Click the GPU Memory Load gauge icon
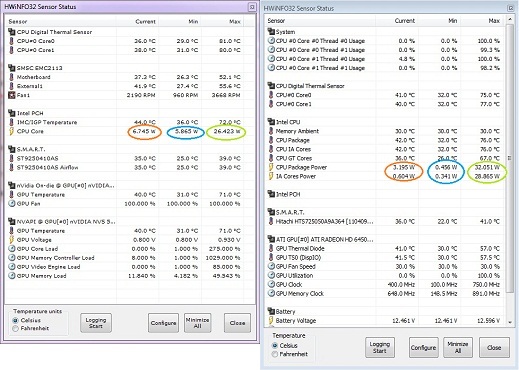Viewport: 519px width, 370px height. tap(11, 276)
